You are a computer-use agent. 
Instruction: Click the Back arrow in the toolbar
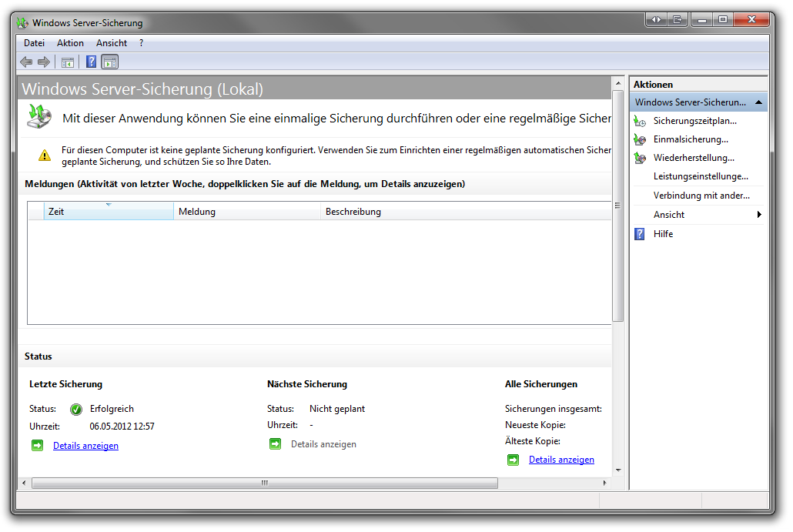(26, 62)
